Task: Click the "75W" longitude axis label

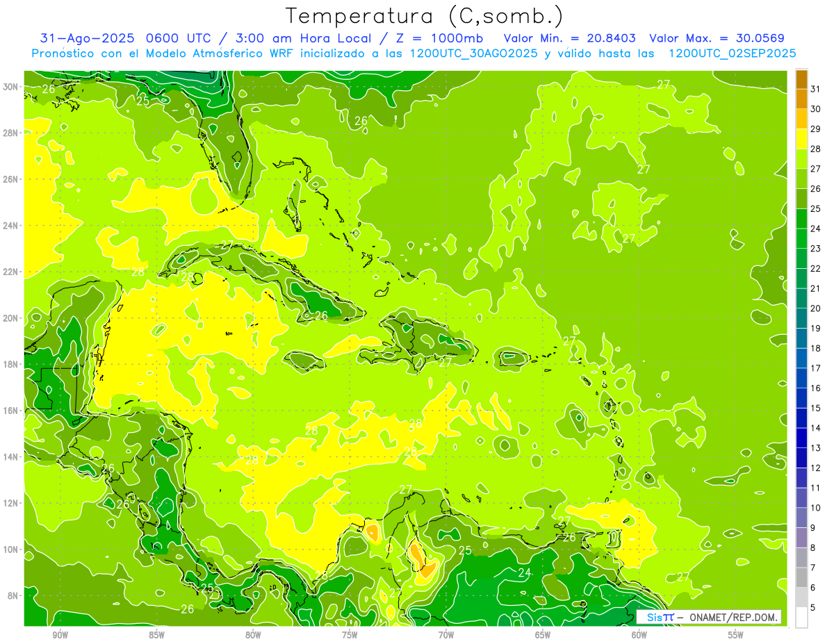Action: (x=350, y=635)
